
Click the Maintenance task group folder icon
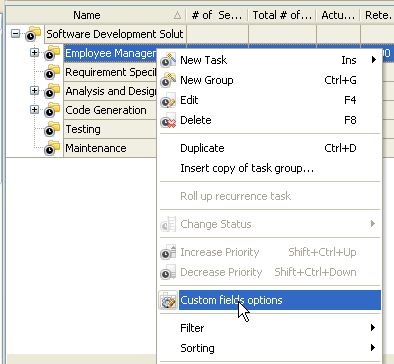52,148
